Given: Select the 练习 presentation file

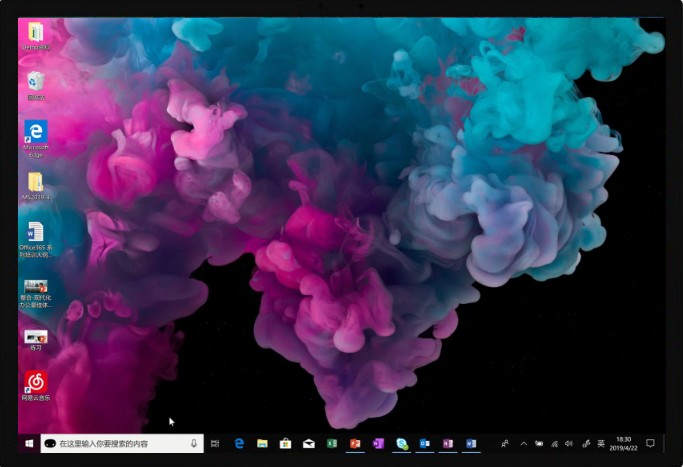Looking at the screenshot, I should [36, 340].
